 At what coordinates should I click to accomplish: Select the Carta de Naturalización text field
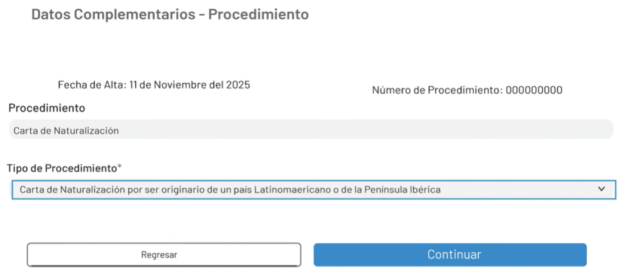65,131
